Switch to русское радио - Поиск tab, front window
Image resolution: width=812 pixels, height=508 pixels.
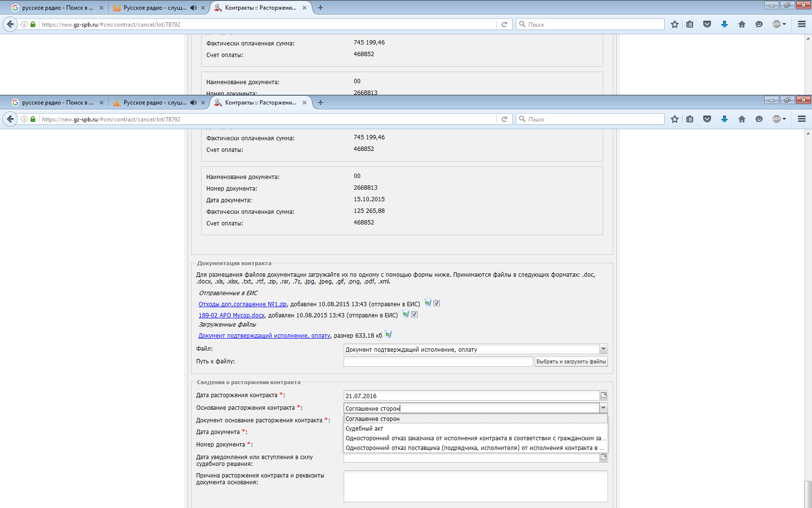[x=58, y=103]
